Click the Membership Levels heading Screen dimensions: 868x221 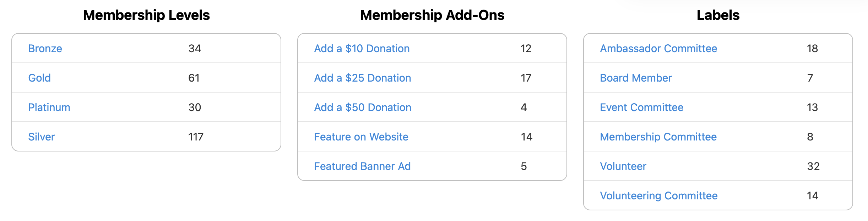(x=146, y=15)
